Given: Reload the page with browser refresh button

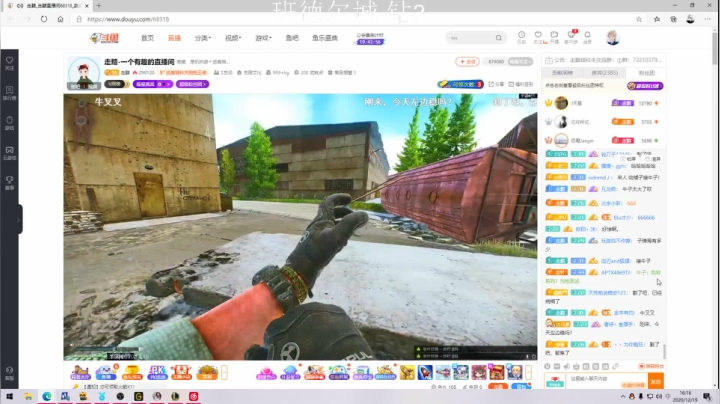Looking at the screenshot, I should (x=44, y=19).
